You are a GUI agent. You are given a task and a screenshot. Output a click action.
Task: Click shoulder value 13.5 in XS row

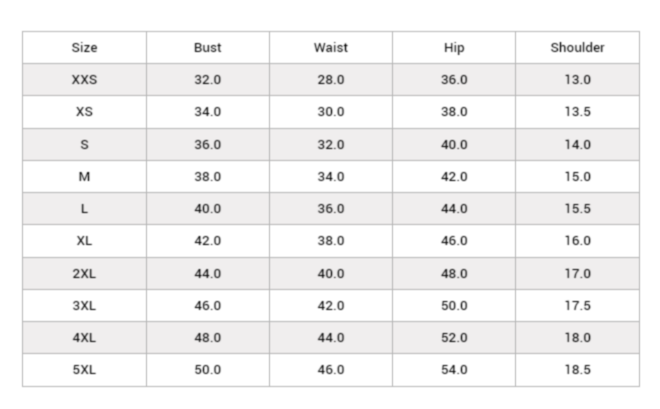pos(577,112)
